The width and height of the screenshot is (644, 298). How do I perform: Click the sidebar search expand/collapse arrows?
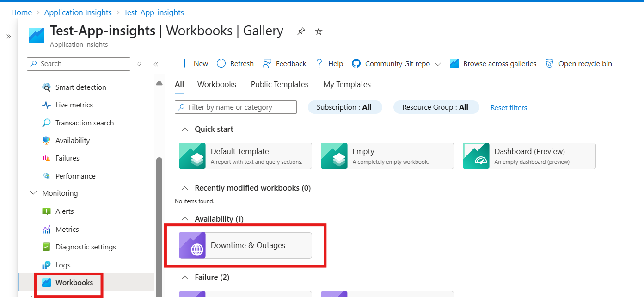coord(139,64)
